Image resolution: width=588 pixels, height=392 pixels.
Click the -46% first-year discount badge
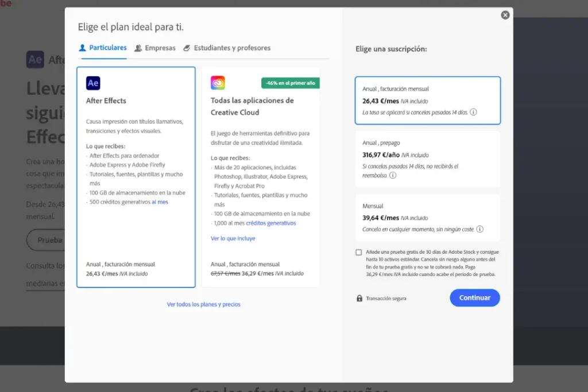(x=290, y=83)
